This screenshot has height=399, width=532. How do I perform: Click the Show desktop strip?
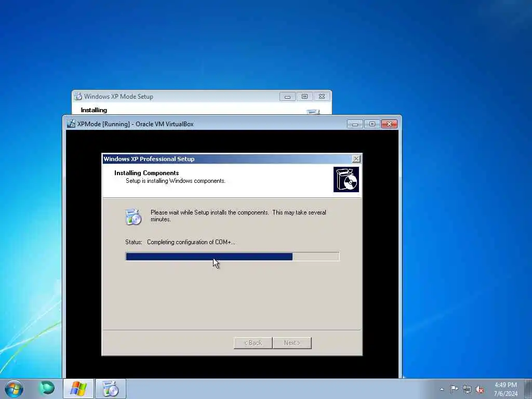[x=528, y=389]
